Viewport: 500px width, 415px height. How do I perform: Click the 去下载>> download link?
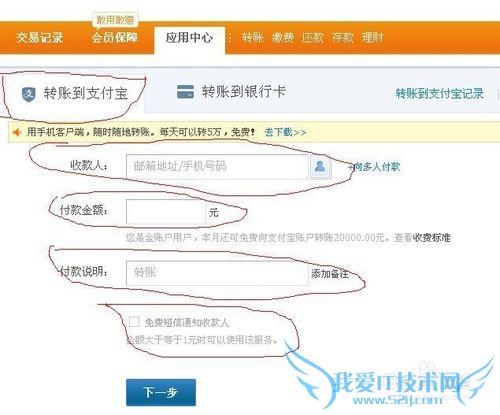(285, 132)
